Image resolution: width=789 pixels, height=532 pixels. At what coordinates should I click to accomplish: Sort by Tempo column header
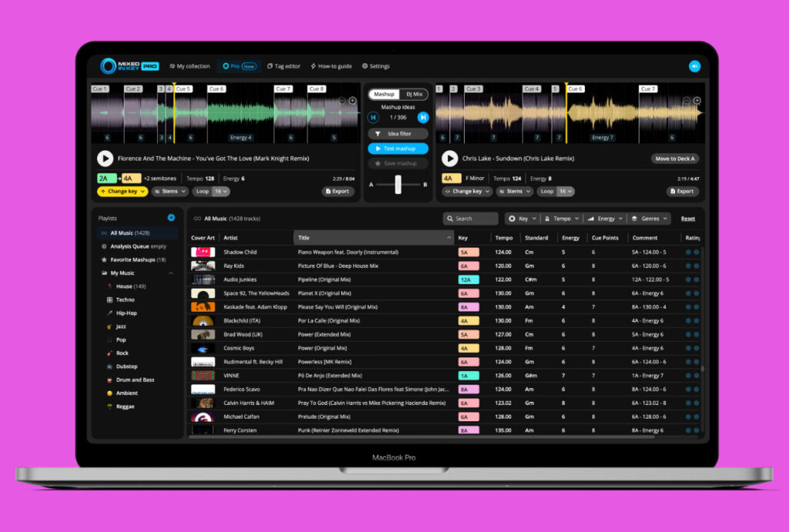click(x=504, y=238)
